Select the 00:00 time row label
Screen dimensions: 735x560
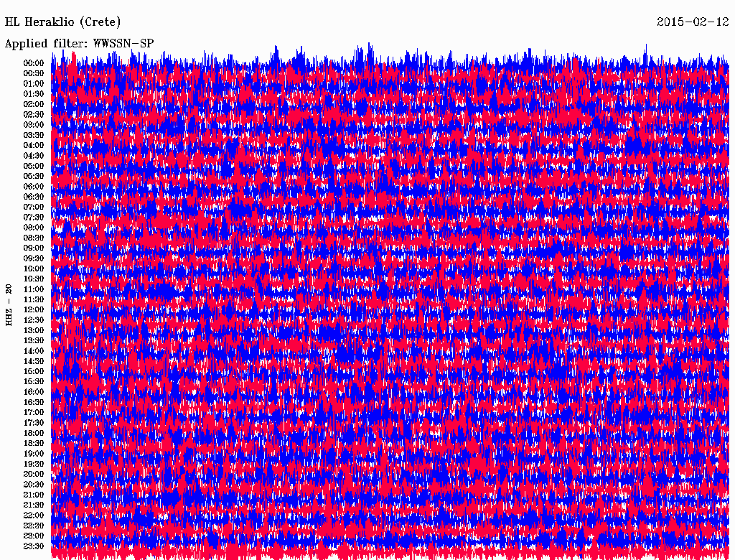click(34, 63)
